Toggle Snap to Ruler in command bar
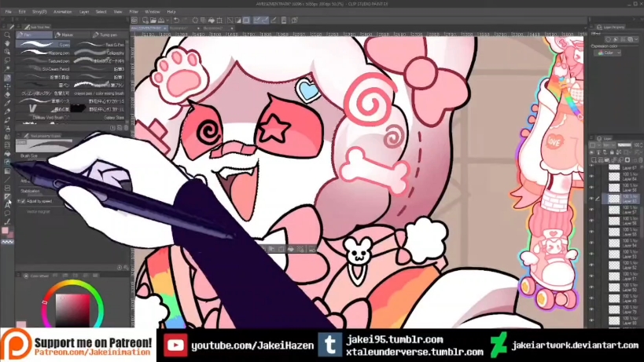 tap(256, 20)
